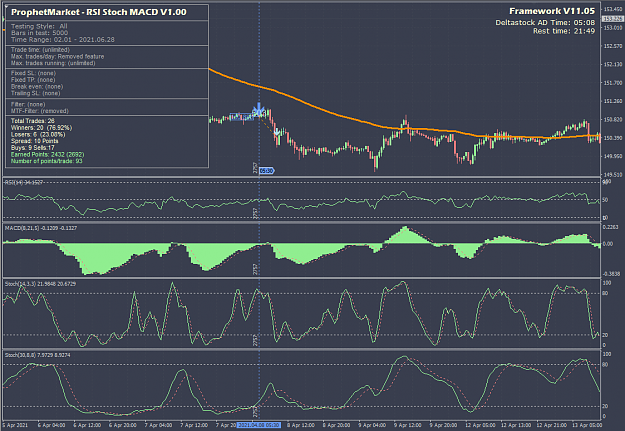Click the Bars in test: 5000 line
Screen dimensions: 625x431
click(39, 33)
